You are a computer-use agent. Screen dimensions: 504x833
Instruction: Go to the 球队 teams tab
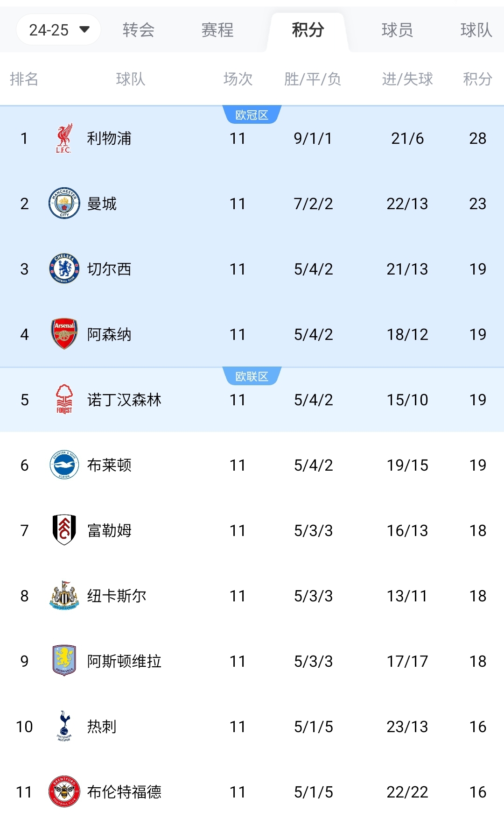[x=476, y=30]
